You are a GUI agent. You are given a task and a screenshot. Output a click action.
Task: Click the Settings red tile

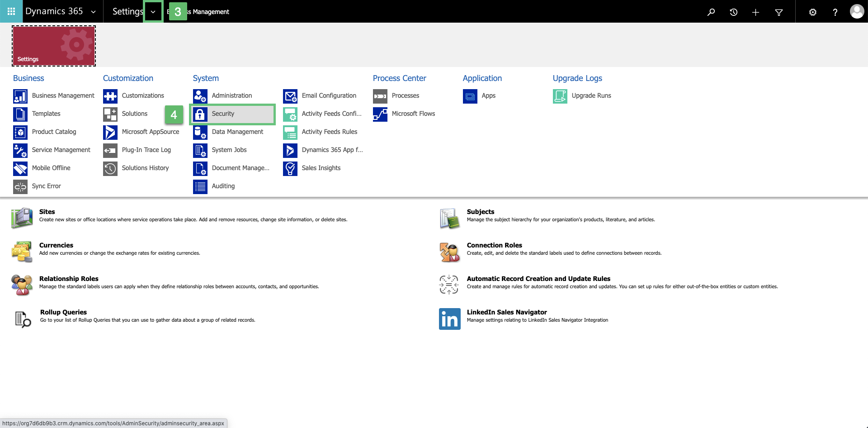pyautogui.click(x=54, y=46)
